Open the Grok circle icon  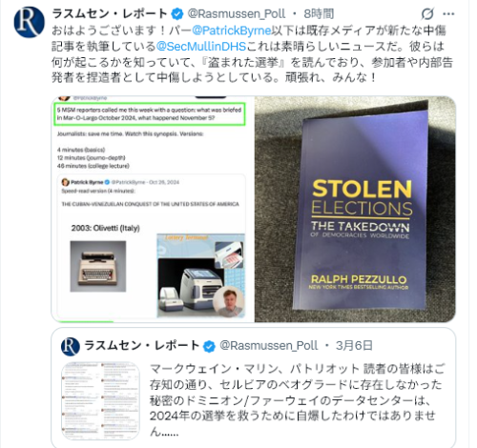click(x=427, y=14)
